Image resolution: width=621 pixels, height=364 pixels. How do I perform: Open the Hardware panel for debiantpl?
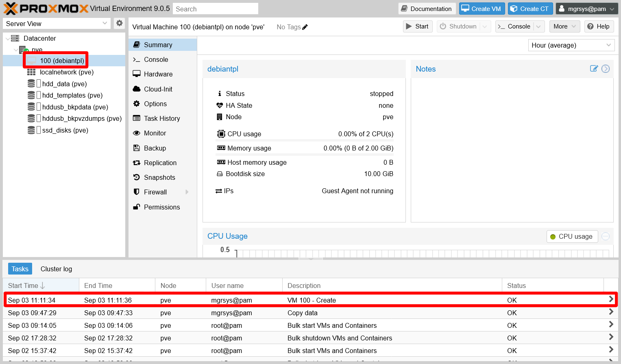pyautogui.click(x=157, y=74)
